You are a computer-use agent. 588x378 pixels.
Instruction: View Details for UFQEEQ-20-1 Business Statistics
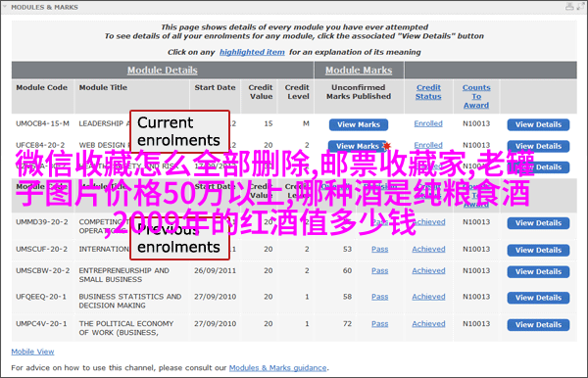coord(538,298)
